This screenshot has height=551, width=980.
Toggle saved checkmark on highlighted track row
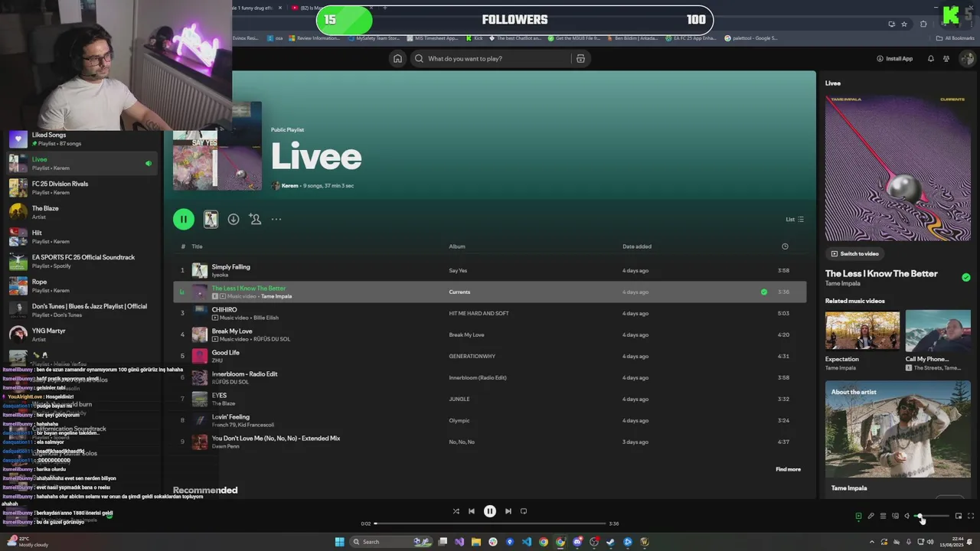coord(764,292)
